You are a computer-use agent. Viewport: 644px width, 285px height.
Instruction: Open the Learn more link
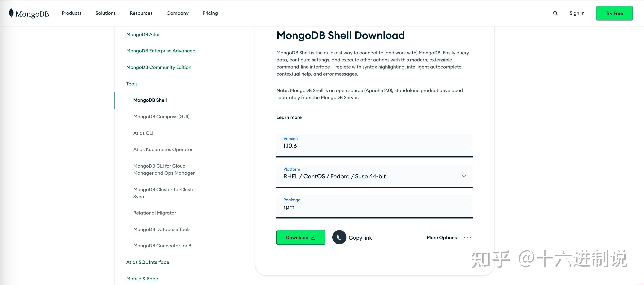pyautogui.click(x=289, y=117)
